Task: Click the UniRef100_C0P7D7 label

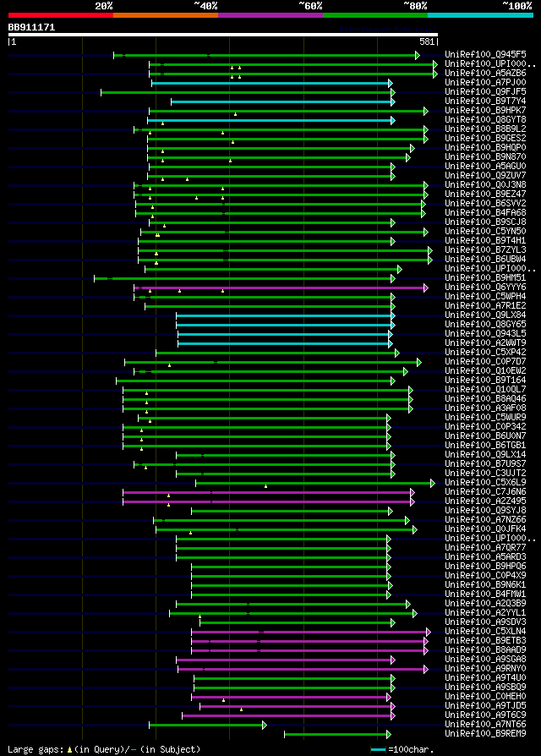Action: point(485,362)
